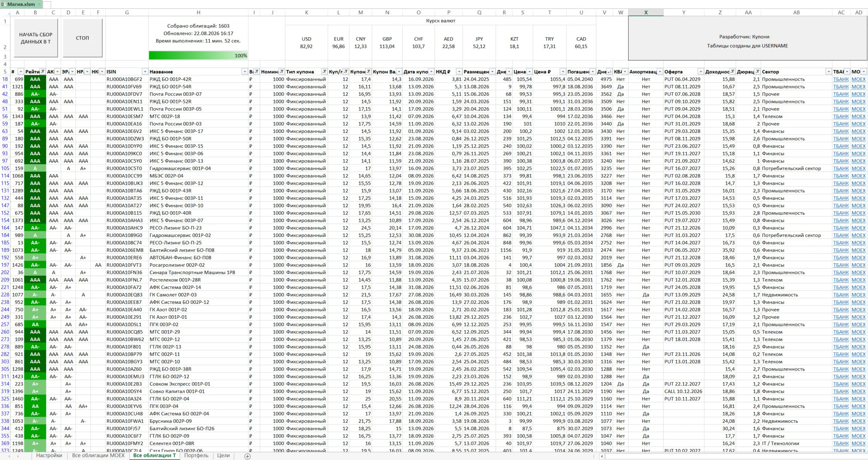Click the Курск валют heading cell
The width and height of the screenshot is (868, 460).
tap(441, 21)
